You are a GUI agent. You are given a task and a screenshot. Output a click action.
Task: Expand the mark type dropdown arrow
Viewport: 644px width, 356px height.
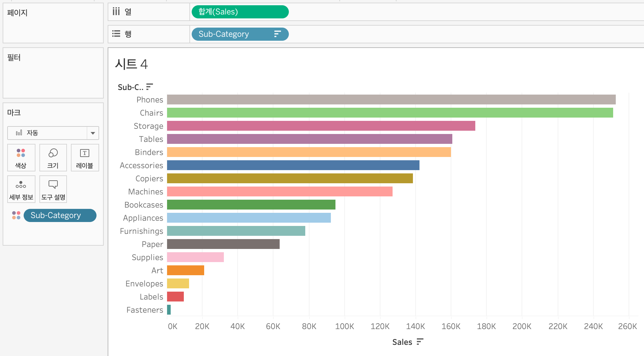93,133
